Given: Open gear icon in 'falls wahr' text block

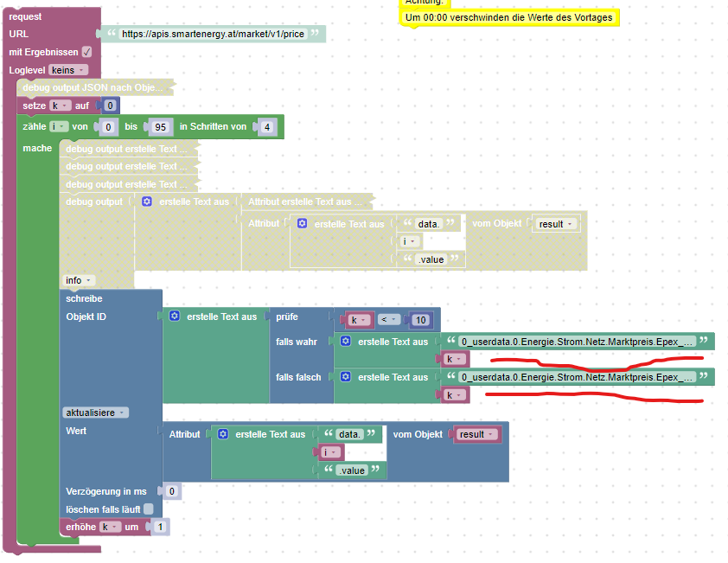Looking at the screenshot, I should coord(346,342).
